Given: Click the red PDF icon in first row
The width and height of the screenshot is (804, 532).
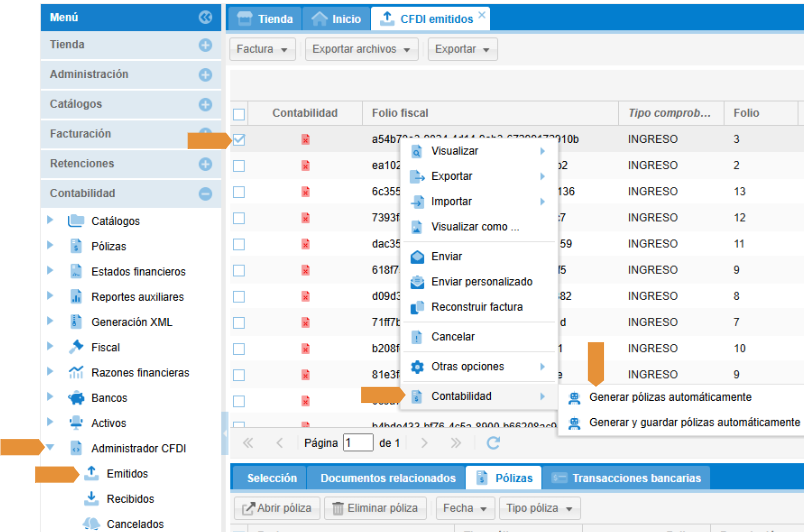Looking at the screenshot, I should pyautogui.click(x=305, y=139).
